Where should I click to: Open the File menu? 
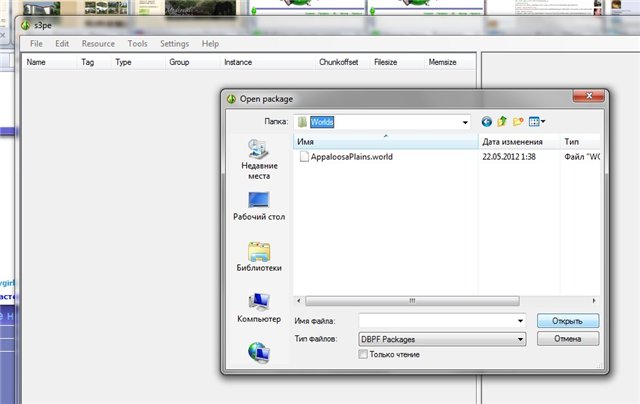[x=37, y=44]
